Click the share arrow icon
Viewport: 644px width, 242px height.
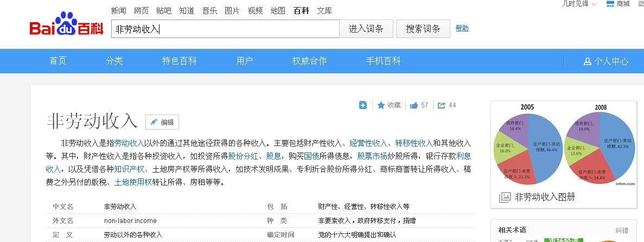[441, 105]
